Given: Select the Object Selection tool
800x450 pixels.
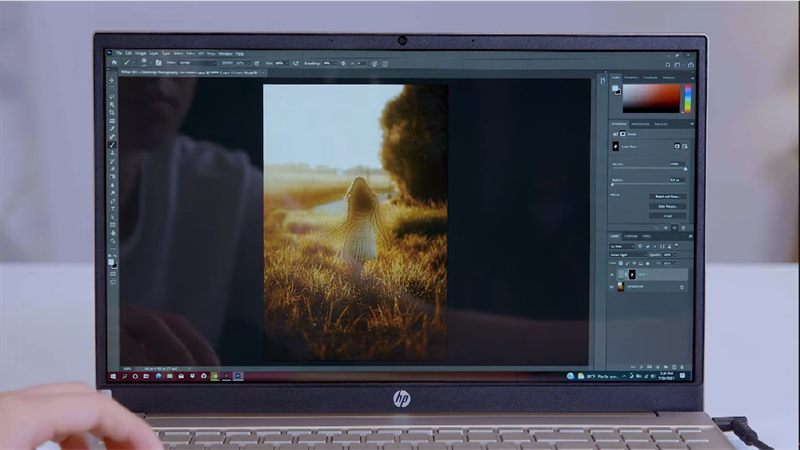Looking at the screenshot, I should [x=112, y=105].
